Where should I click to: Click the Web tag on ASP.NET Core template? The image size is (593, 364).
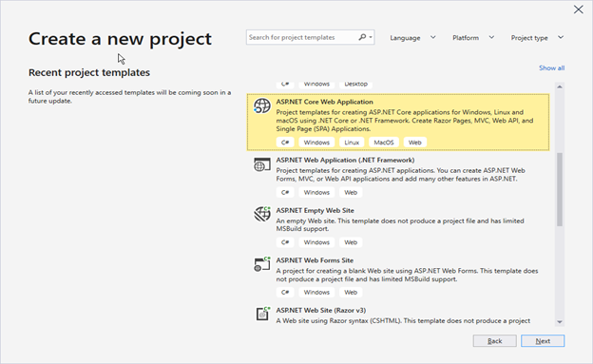click(x=415, y=143)
